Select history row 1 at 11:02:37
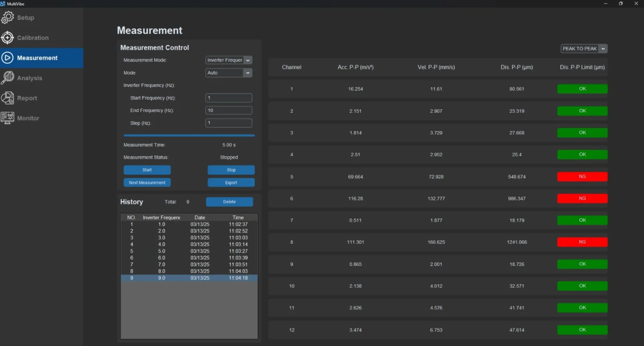This screenshot has height=346, width=644. pos(189,224)
